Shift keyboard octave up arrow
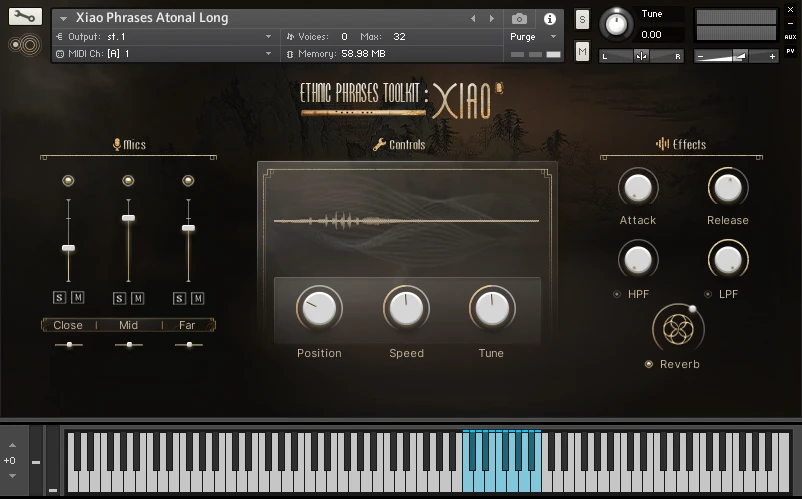The width and height of the screenshot is (802, 499). tap(13, 445)
